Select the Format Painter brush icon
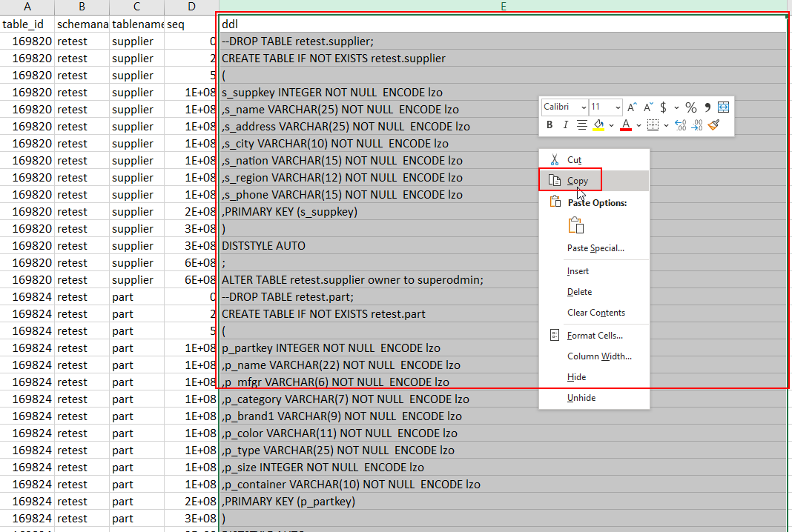The width and height of the screenshot is (792, 532). pos(713,124)
